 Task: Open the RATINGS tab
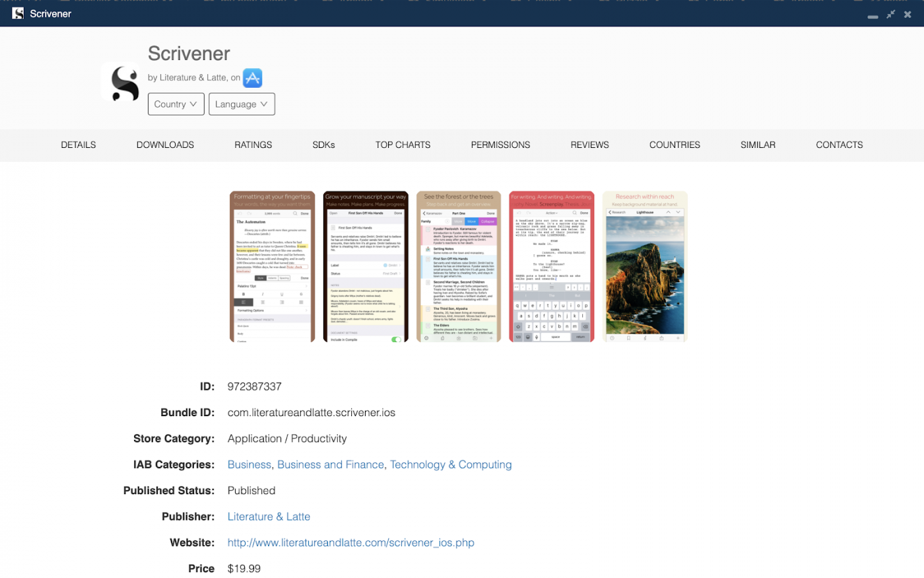coord(253,145)
